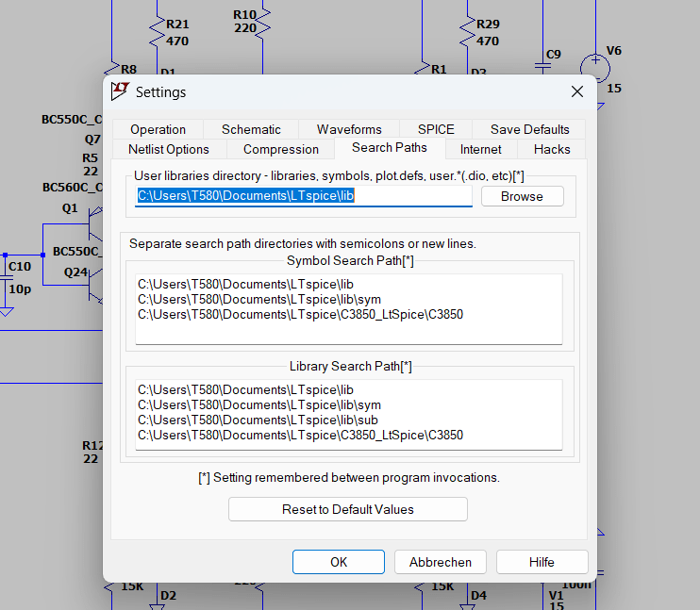Click the value 15 of V6
700x610 pixels.
click(614, 88)
